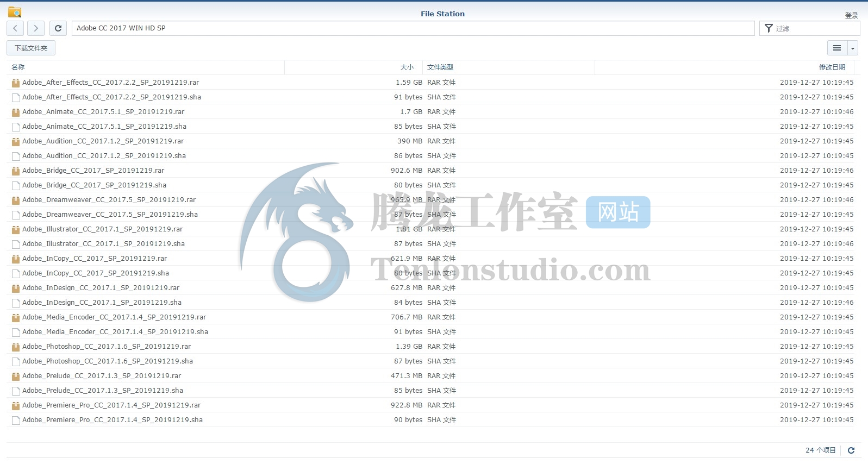This screenshot has width=868, height=464.
Task: Click the file icon of Dreamweaver .sha
Action: [x=16, y=215]
